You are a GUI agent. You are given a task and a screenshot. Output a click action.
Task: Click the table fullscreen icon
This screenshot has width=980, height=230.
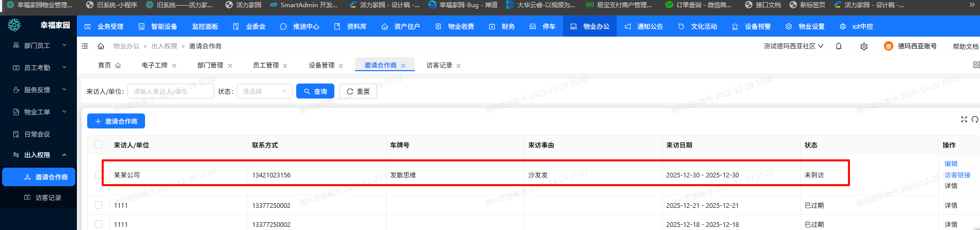pyautogui.click(x=963, y=120)
